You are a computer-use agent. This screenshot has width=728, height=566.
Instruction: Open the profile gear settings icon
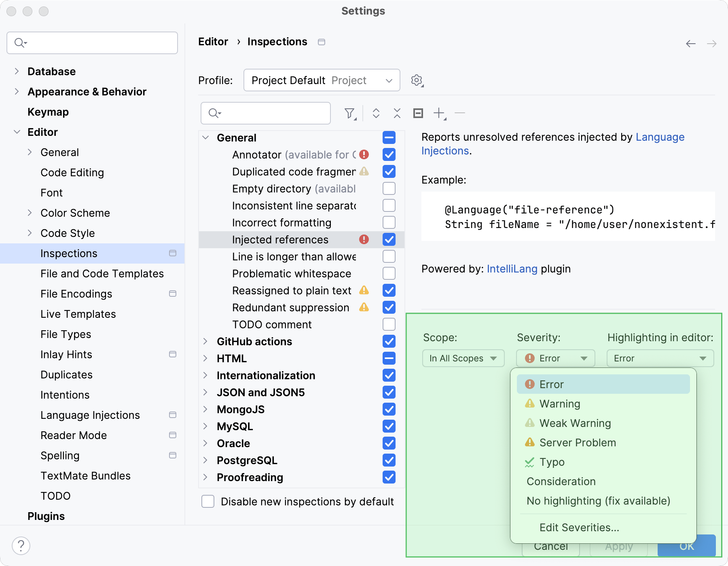pos(417,80)
